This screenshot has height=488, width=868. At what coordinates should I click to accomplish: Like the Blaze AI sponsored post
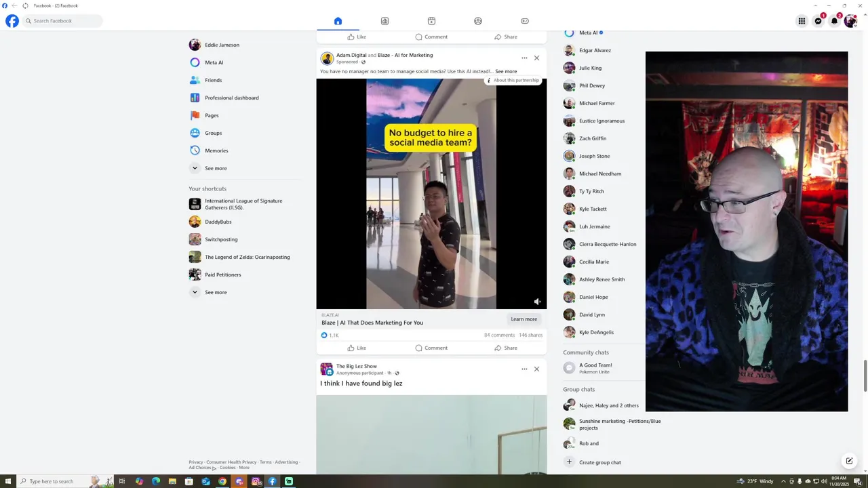357,348
